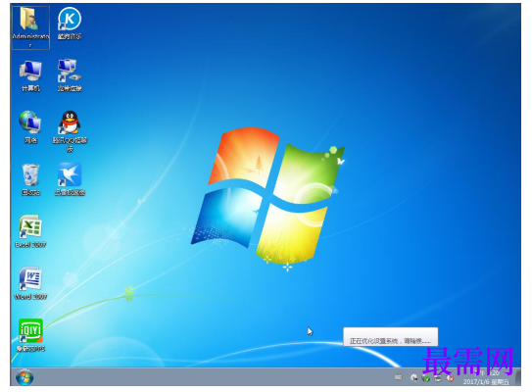Screen dimensions: 532x392
Task: Click the Show Desktop strip at taskbar end
Action: (x=517, y=377)
